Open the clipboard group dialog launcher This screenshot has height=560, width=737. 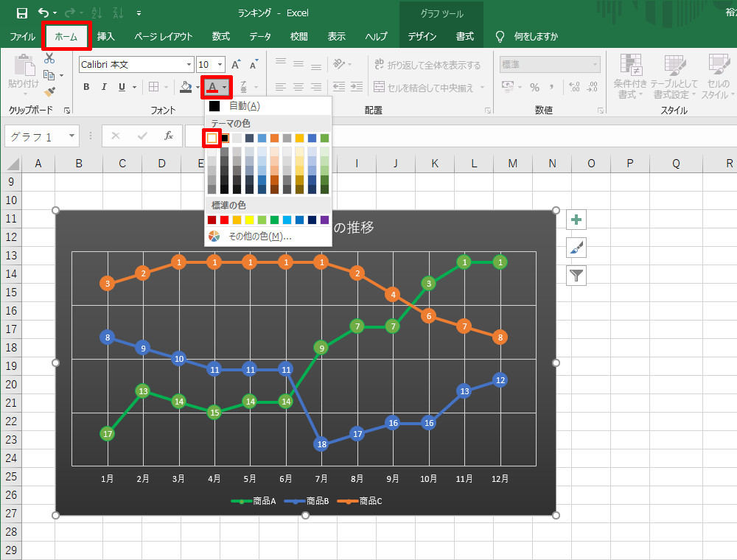tap(67, 111)
